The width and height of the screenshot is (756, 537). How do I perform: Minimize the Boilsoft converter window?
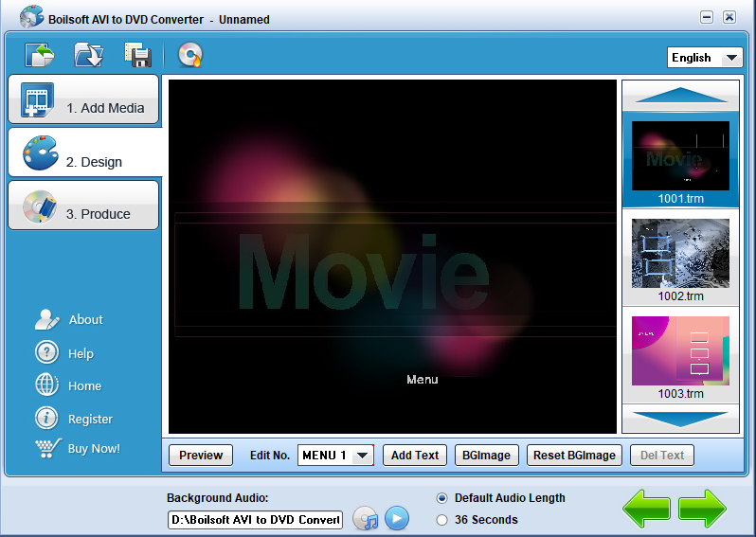coord(707,17)
